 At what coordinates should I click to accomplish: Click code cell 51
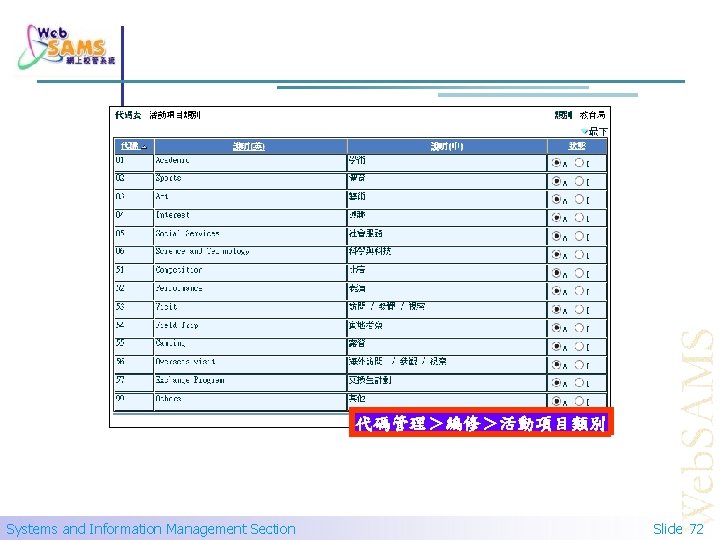point(134,273)
